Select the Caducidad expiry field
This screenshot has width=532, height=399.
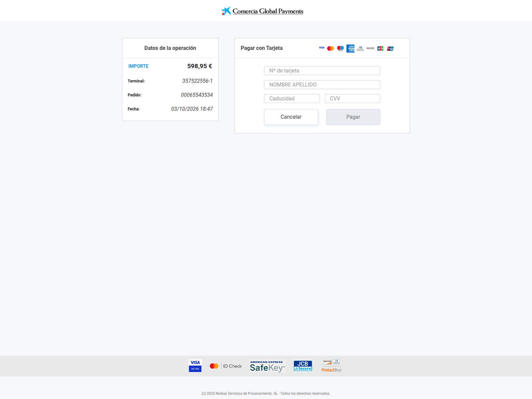pos(292,98)
